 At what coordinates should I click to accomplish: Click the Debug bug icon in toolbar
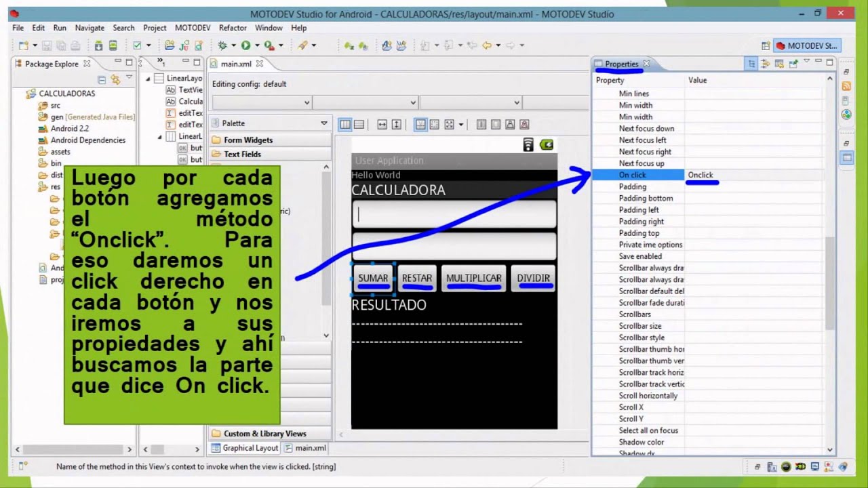coord(222,45)
